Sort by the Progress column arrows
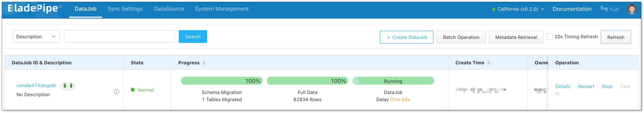The height and width of the screenshot is (113, 644). click(204, 63)
